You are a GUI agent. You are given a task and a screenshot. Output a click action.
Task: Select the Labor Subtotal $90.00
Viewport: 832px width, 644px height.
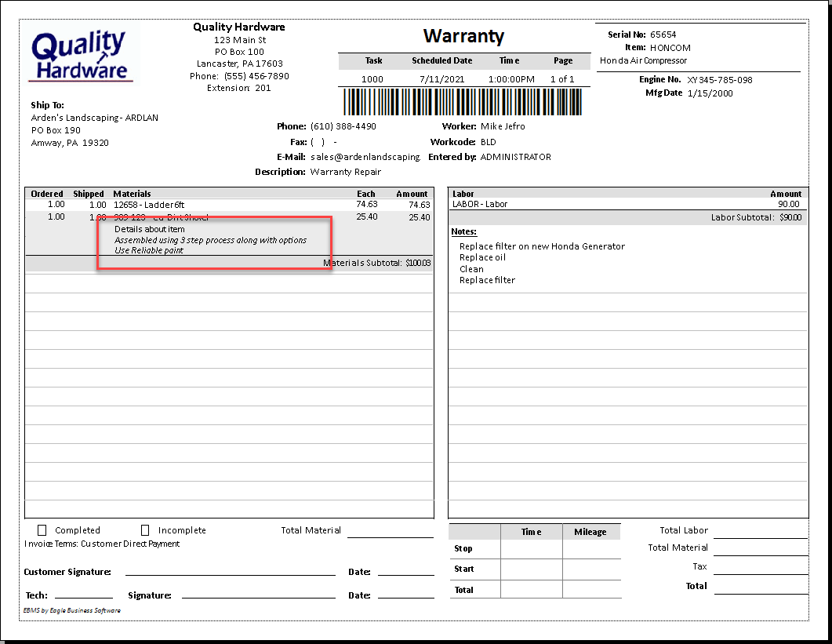[x=756, y=218]
